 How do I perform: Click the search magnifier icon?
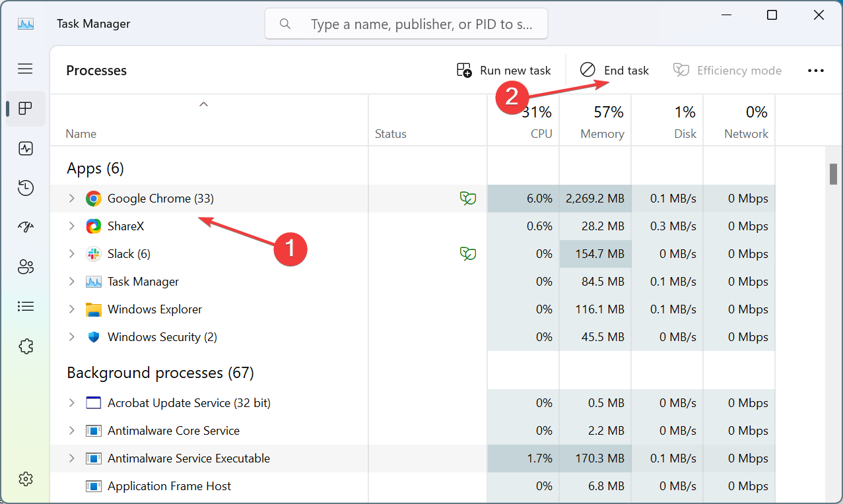tap(285, 24)
